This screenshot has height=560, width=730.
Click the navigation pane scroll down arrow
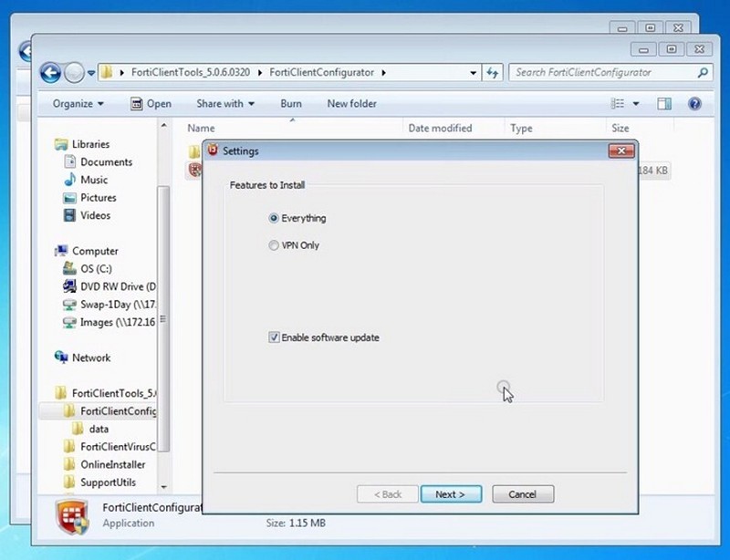[x=163, y=487]
